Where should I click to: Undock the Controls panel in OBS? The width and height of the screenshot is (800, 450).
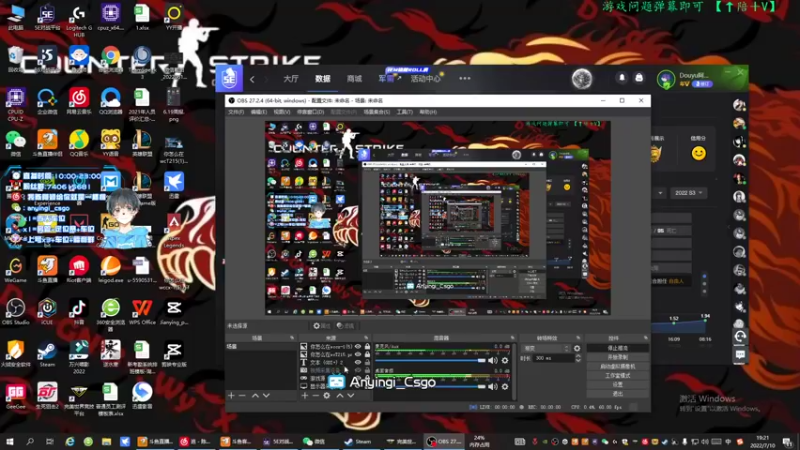[x=646, y=338]
